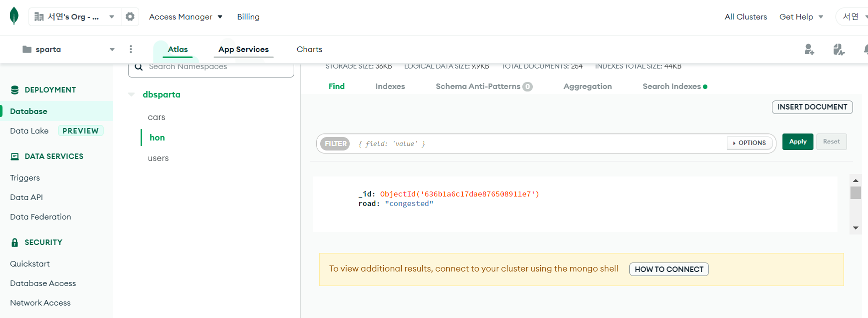Open Database Access in the sidebar
This screenshot has width=868, height=318.
pos(43,283)
